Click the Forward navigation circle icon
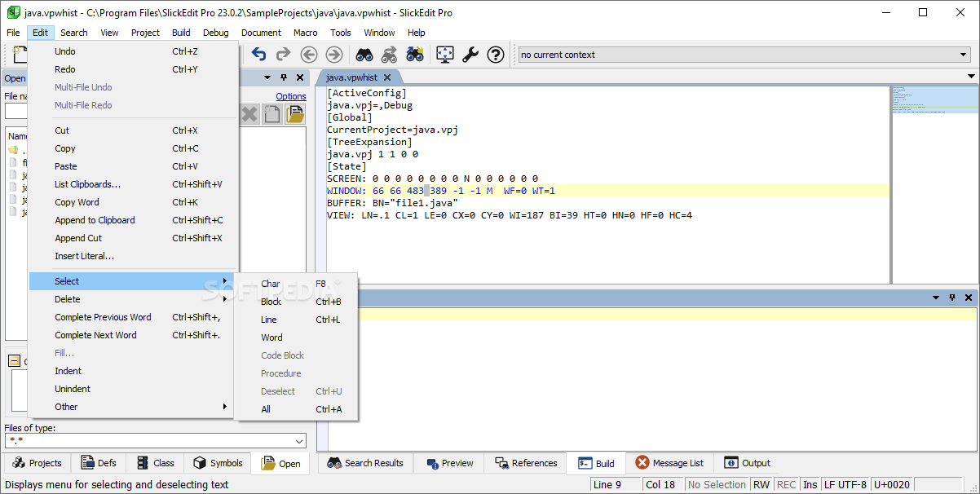 (333, 55)
